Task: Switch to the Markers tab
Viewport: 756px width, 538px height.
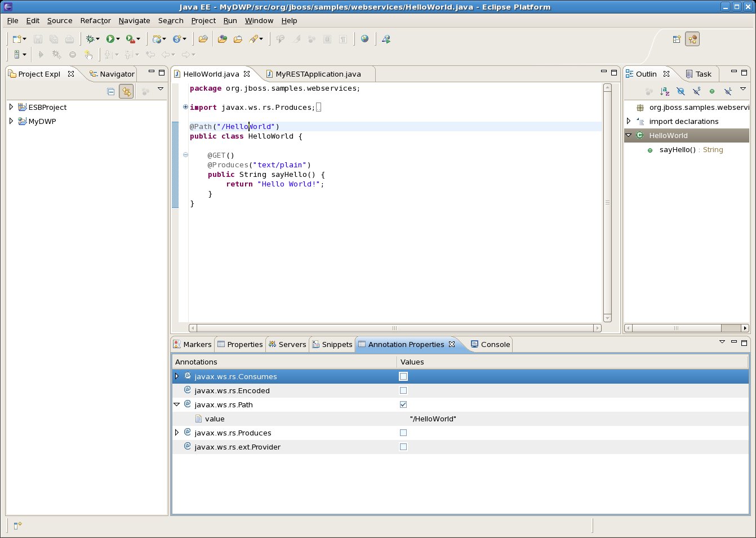Action: (x=192, y=344)
